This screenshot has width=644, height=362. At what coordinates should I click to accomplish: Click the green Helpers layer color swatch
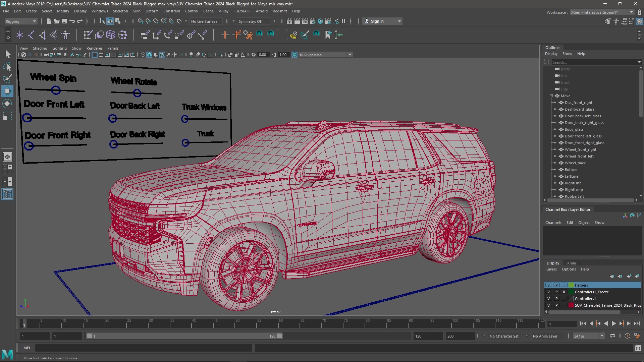click(x=571, y=285)
